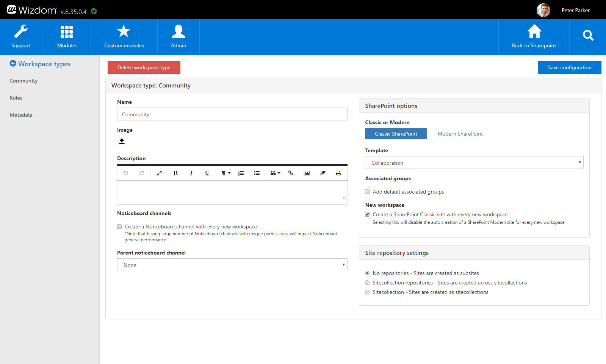606x364 pixels.
Task: Upload an image using the upload icon
Action: pos(122,142)
